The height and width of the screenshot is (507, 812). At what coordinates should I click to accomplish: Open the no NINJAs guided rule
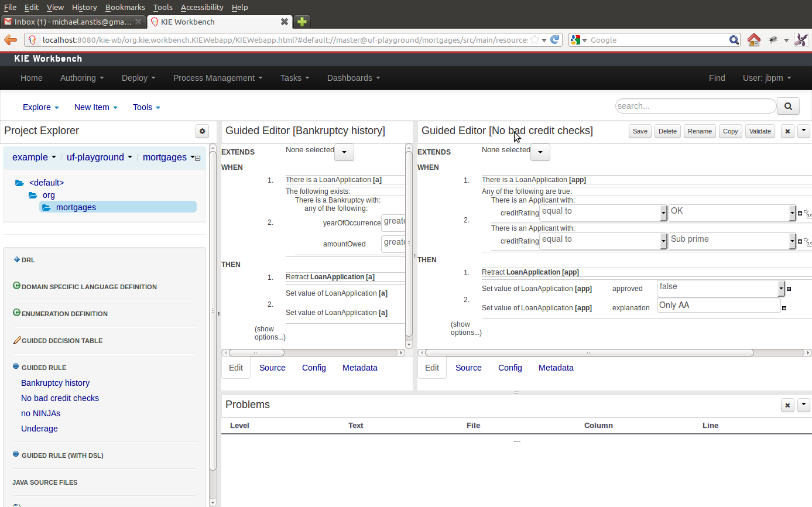(40, 413)
